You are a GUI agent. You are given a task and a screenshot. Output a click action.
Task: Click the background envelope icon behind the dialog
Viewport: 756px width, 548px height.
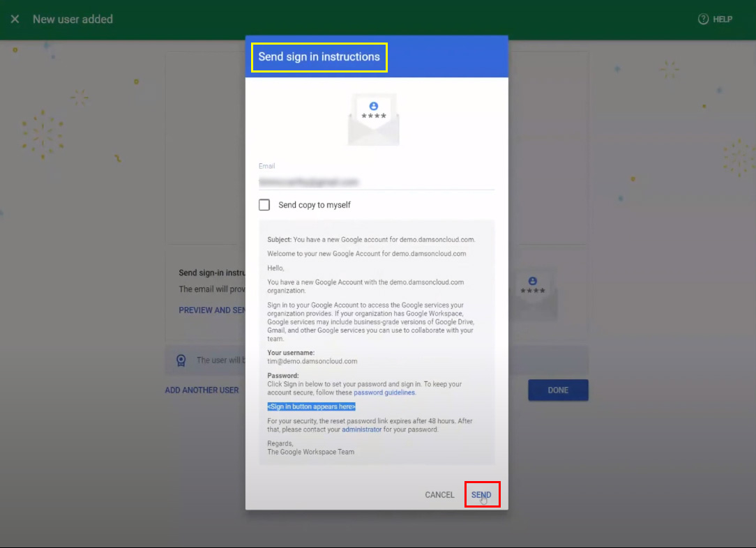coord(532,293)
